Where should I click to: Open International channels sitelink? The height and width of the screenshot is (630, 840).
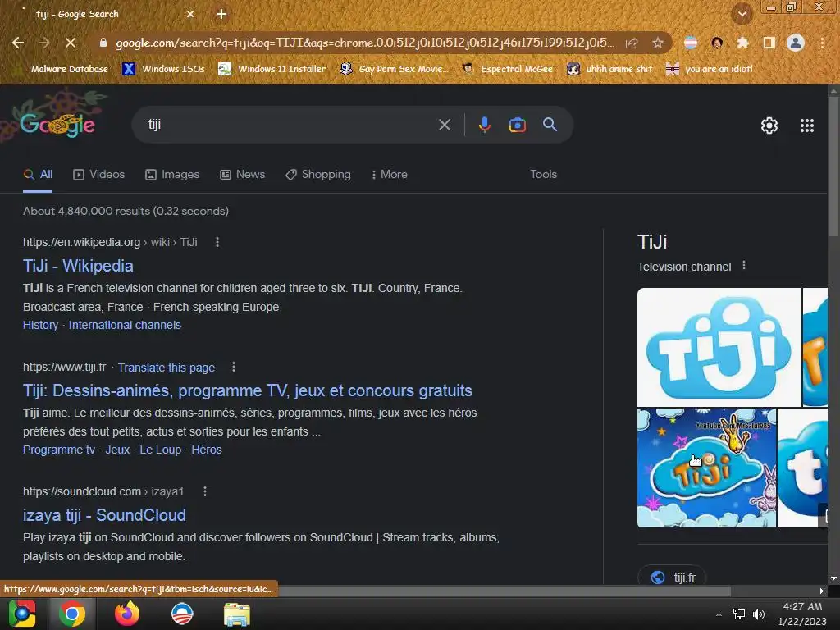coord(125,325)
